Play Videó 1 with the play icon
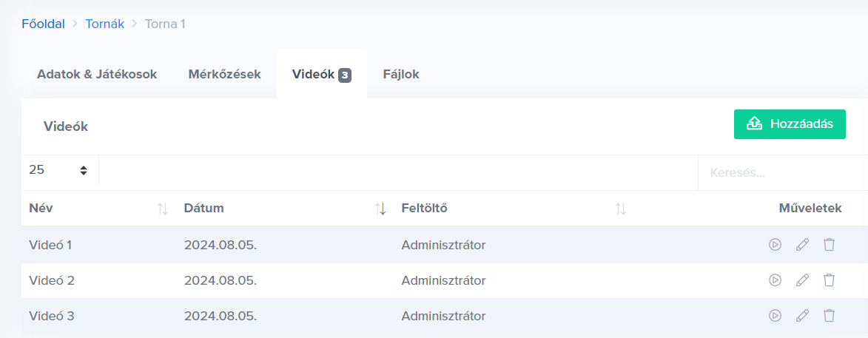The image size is (868, 338). [775, 245]
